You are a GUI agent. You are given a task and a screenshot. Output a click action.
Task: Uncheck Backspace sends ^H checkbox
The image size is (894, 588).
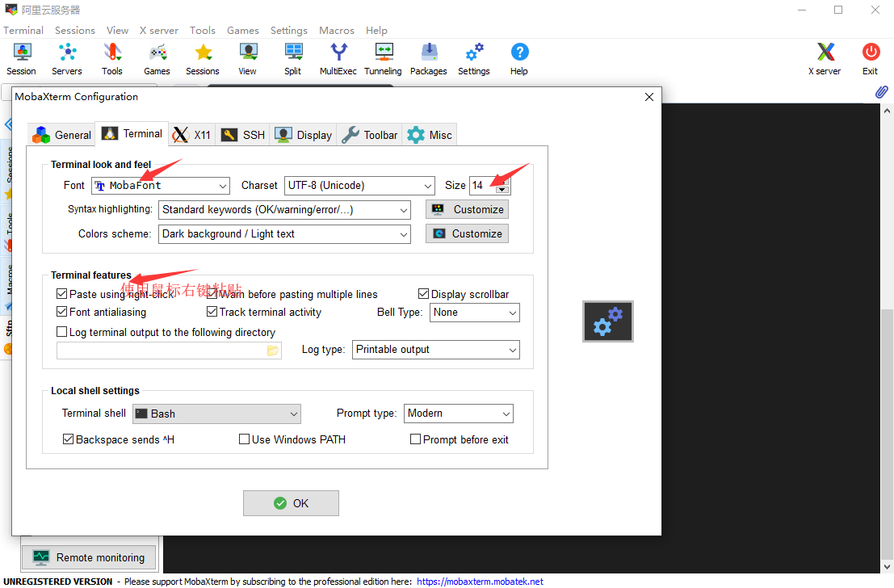(x=69, y=439)
